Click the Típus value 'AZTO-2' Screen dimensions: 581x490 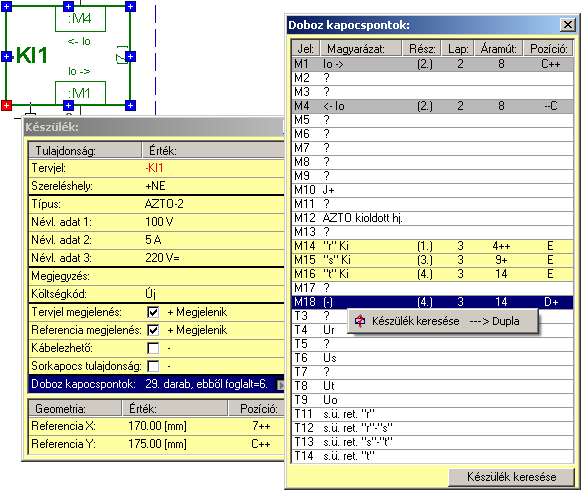[x=164, y=204]
